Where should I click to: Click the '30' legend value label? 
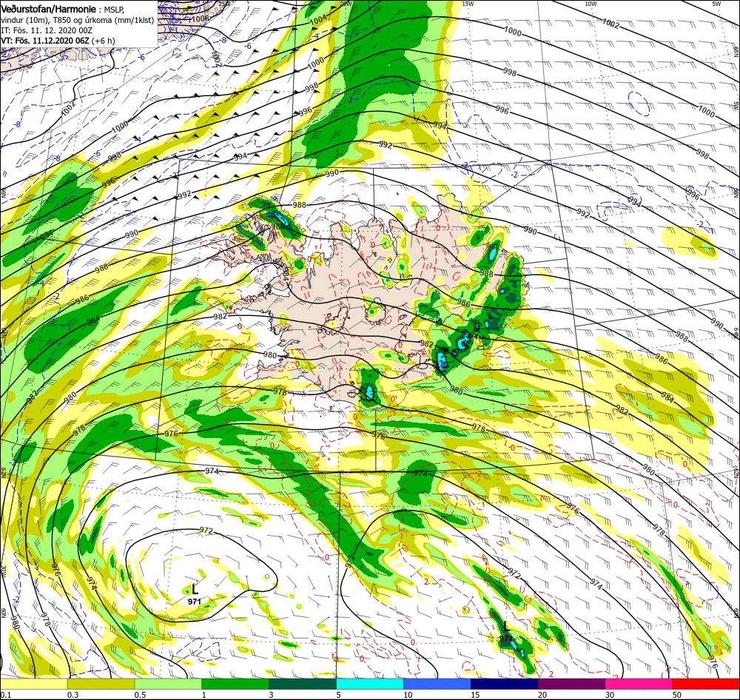pyautogui.click(x=610, y=695)
